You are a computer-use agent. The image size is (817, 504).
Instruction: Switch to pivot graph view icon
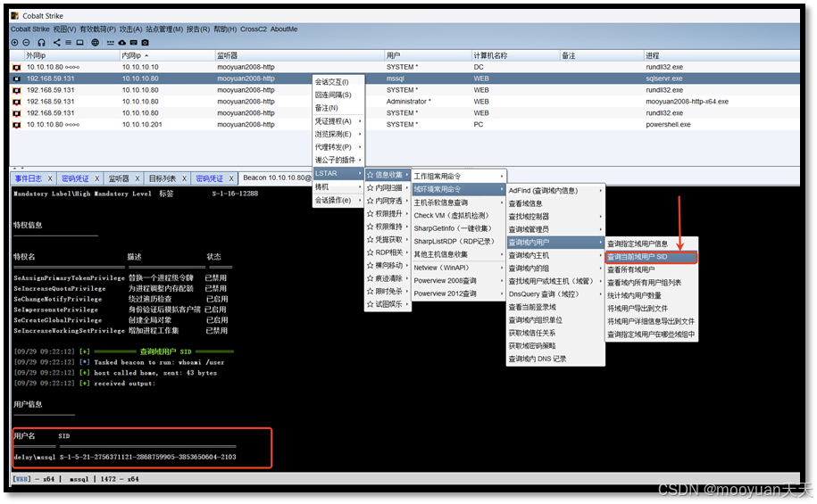click(x=57, y=43)
